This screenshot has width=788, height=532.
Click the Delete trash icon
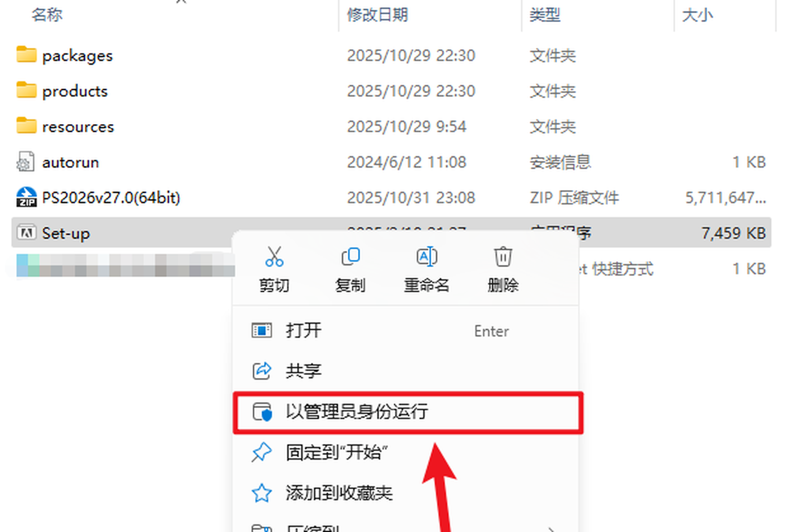pyautogui.click(x=503, y=256)
